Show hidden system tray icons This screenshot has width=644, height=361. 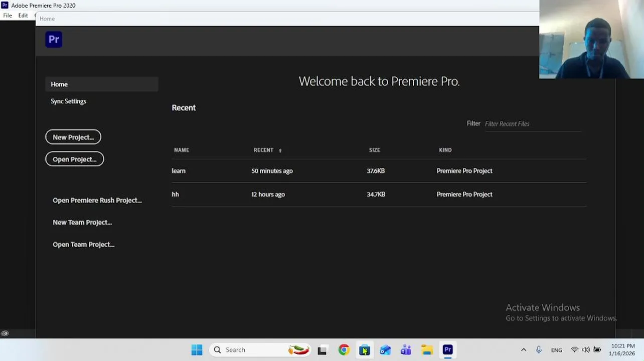point(524,350)
